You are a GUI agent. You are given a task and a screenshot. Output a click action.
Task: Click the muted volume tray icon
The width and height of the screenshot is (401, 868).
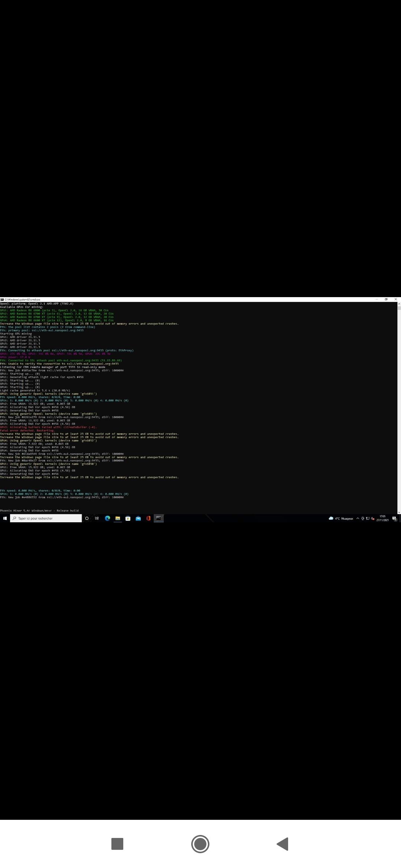pos(372,518)
